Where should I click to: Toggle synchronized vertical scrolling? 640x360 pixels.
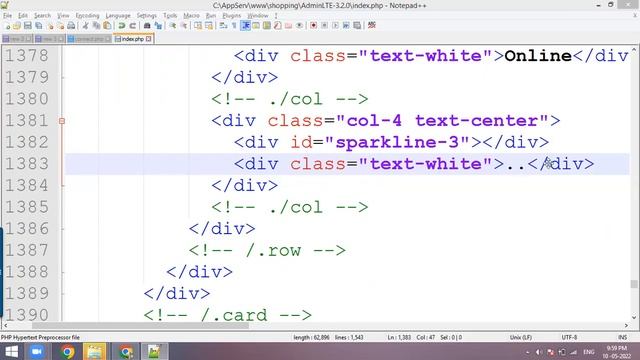(x=198, y=26)
